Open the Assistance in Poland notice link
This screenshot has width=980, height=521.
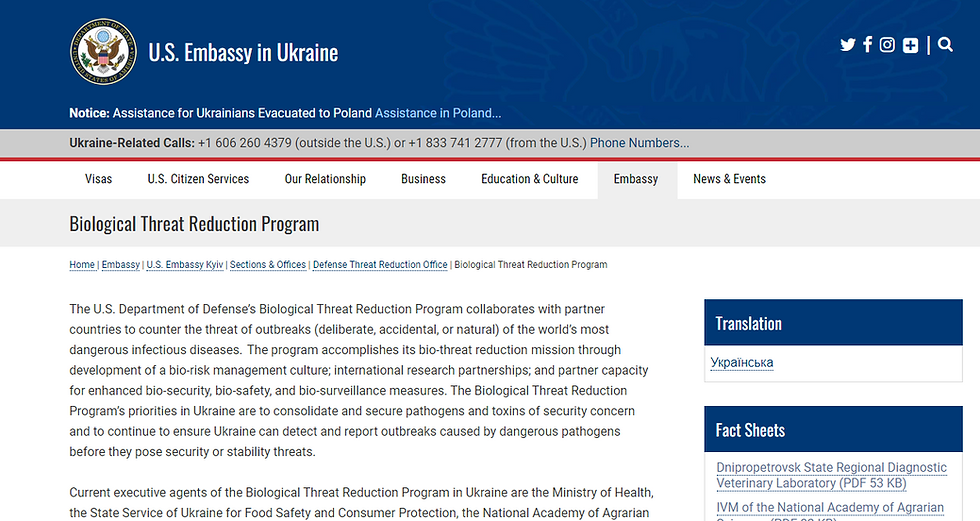(438, 113)
